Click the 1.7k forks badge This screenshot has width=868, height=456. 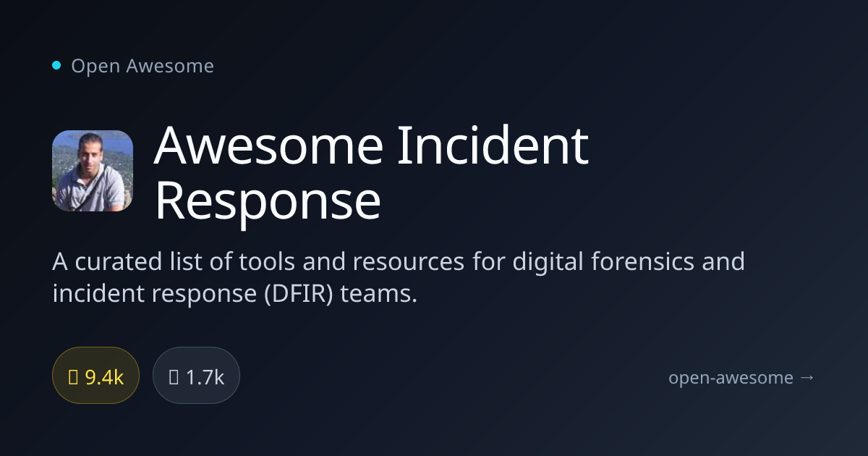point(196,375)
